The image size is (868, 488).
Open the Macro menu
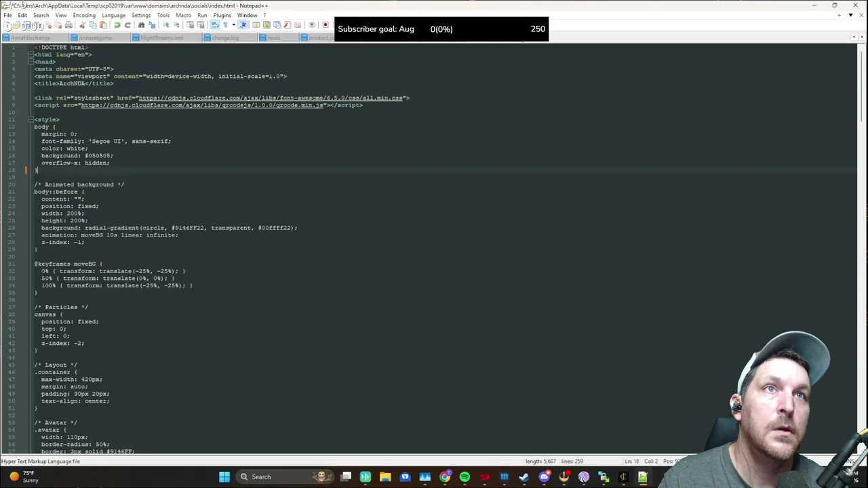(x=183, y=15)
